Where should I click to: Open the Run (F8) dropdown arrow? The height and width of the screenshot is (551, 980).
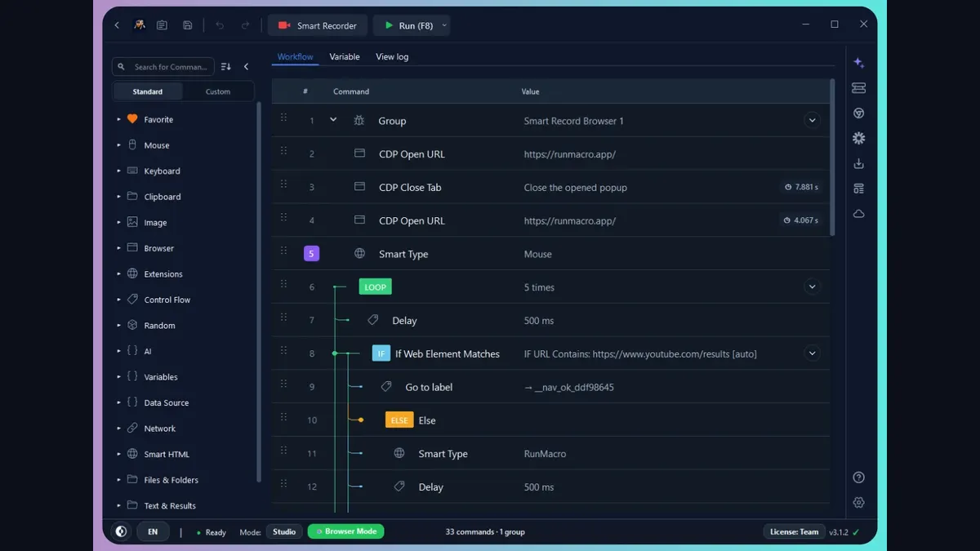(444, 25)
